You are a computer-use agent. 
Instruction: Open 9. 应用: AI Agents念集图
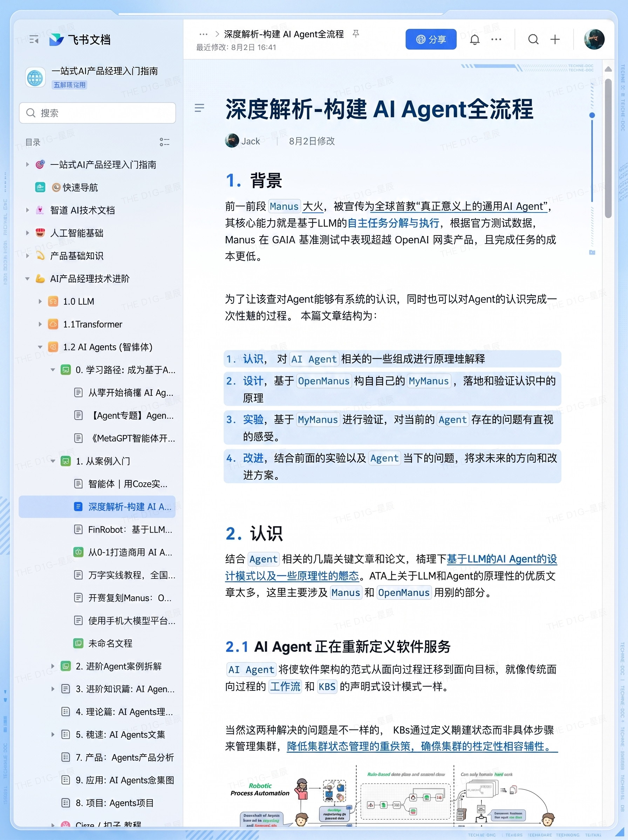point(125,780)
